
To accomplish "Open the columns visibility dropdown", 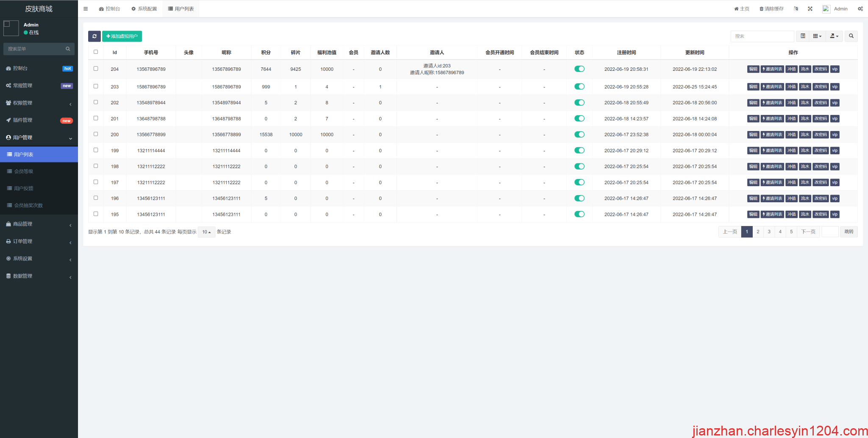I will click(817, 36).
